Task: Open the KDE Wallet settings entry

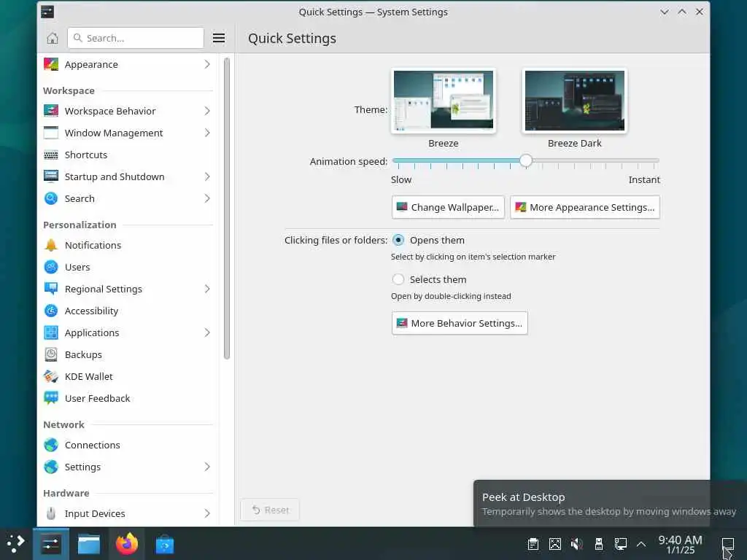Action: [x=128, y=377]
